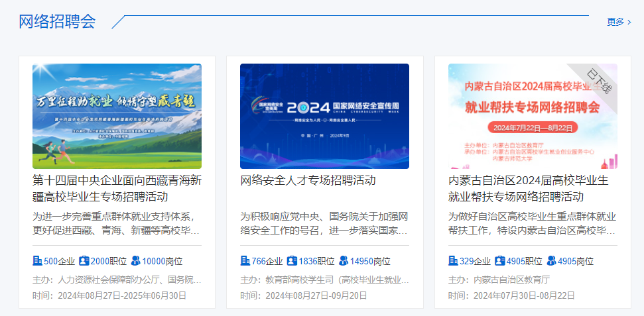Click organizer line 主办：人力资源社会保障部办公厅
Image resolution: width=644 pixels, height=316 pixels.
coord(117,280)
